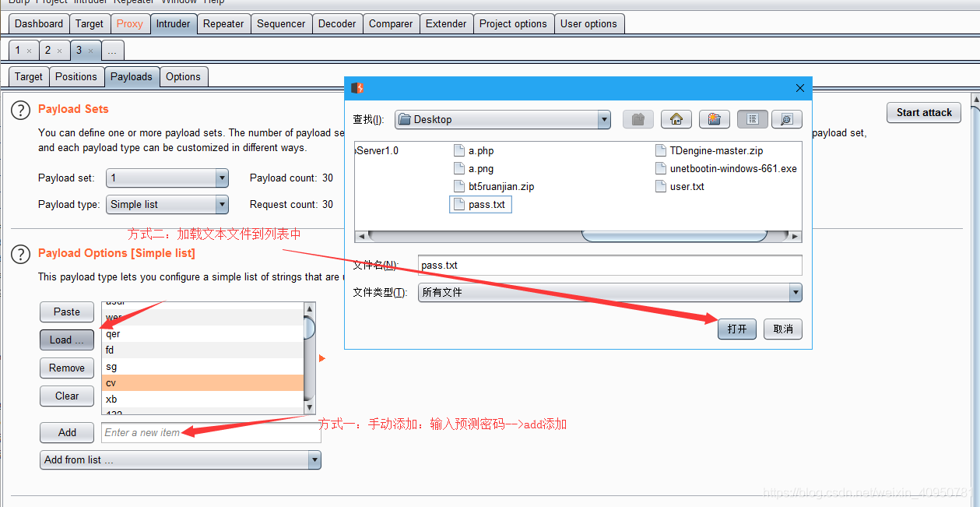Close Intruder tab 2
This screenshot has height=507, width=980.
60,51
